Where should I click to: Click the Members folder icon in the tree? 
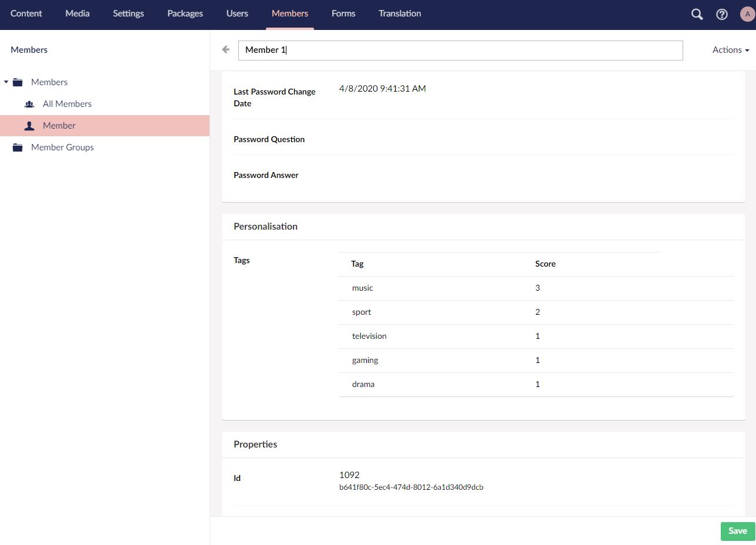coord(18,82)
